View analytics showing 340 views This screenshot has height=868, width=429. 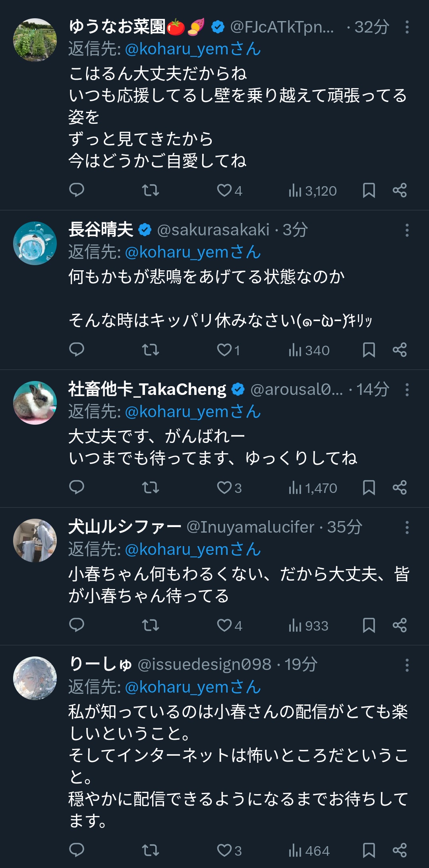pos(309,350)
